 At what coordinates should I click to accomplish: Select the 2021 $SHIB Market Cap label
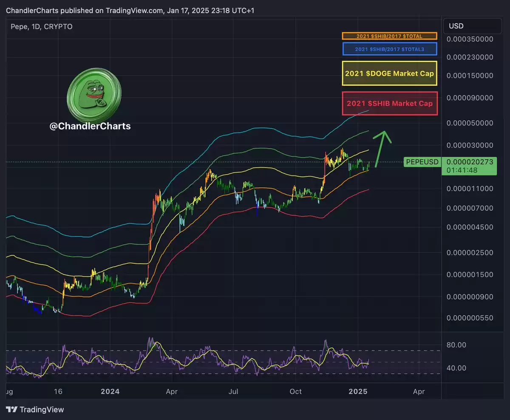pyautogui.click(x=389, y=103)
